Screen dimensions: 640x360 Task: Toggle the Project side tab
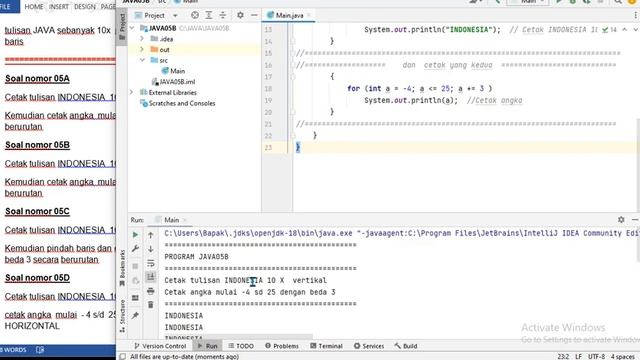pyautogui.click(x=122, y=27)
